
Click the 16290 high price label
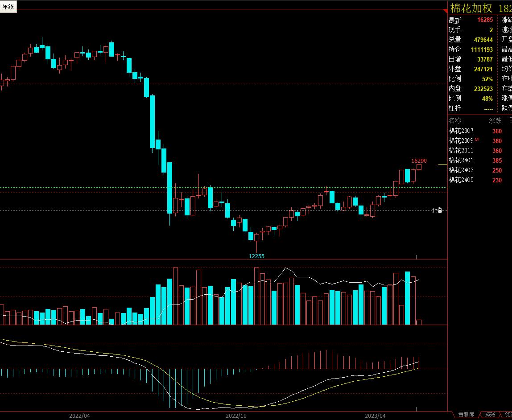pos(419,161)
